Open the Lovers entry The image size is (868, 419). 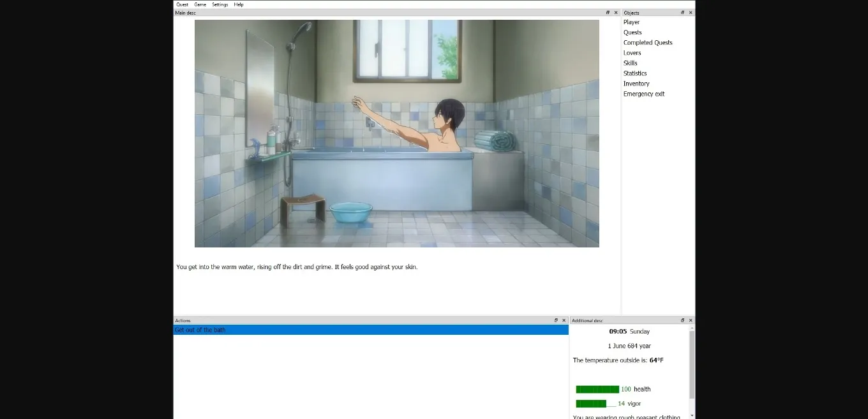pyautogui.click(x=632, y=52)
